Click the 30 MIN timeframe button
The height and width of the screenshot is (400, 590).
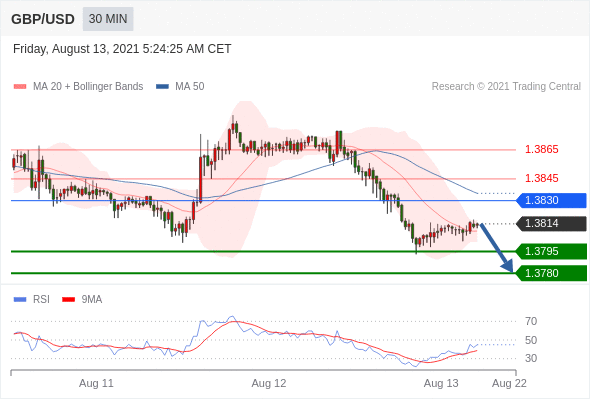[x=108, y=19]
